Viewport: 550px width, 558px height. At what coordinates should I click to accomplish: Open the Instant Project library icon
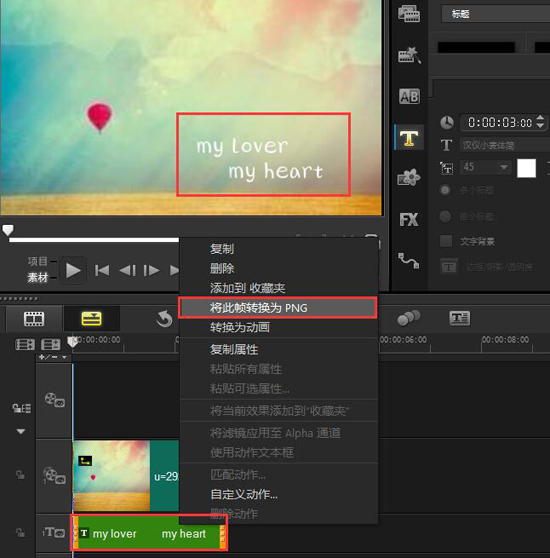(409, 55)
